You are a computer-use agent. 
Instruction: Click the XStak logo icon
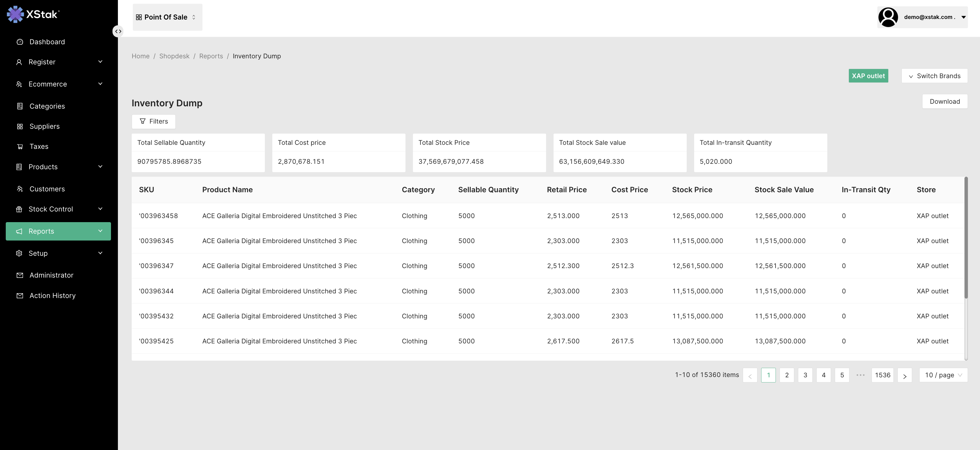tap(15, 14)
